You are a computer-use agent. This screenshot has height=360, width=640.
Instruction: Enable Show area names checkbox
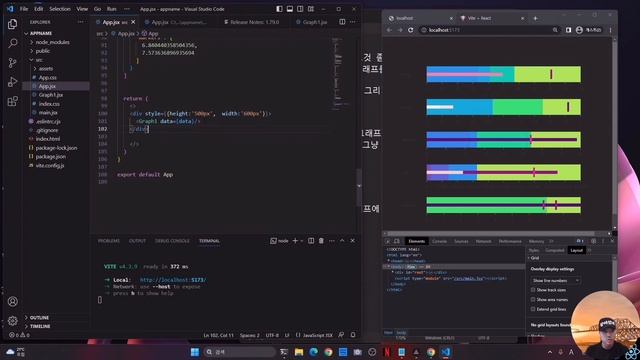click(533, 300)
